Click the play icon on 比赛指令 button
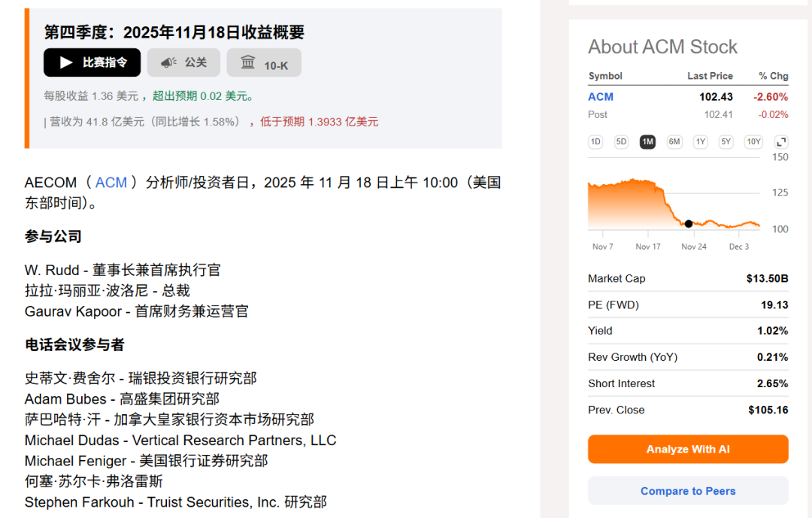This screenshot has width=812, height=518. [65, 62]
